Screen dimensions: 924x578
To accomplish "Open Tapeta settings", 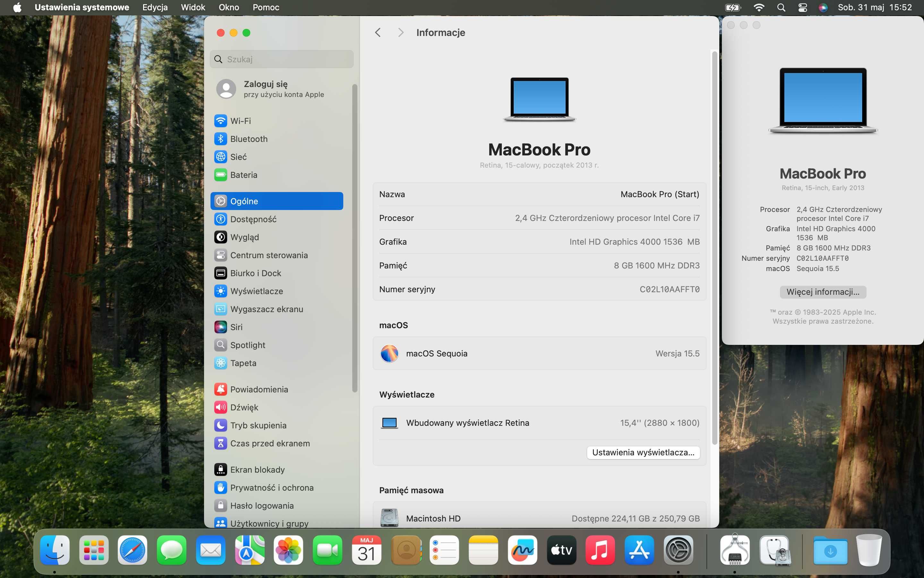I will [x=277, y=363].
